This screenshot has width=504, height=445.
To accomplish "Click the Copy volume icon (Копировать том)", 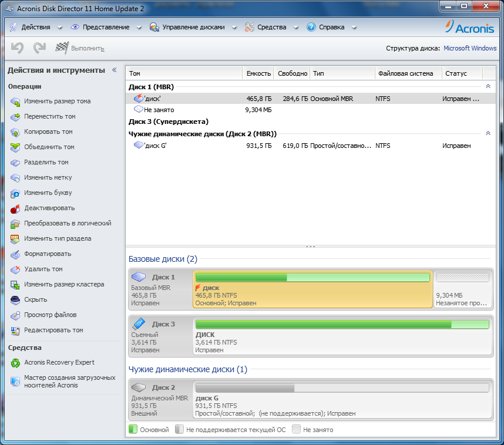I will point(15,132).
